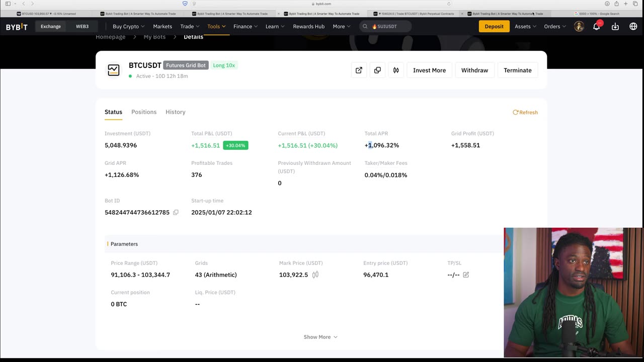Copy the Bot ID
The height and width of the screenshot is (362, 644).
tap(176, 213)
